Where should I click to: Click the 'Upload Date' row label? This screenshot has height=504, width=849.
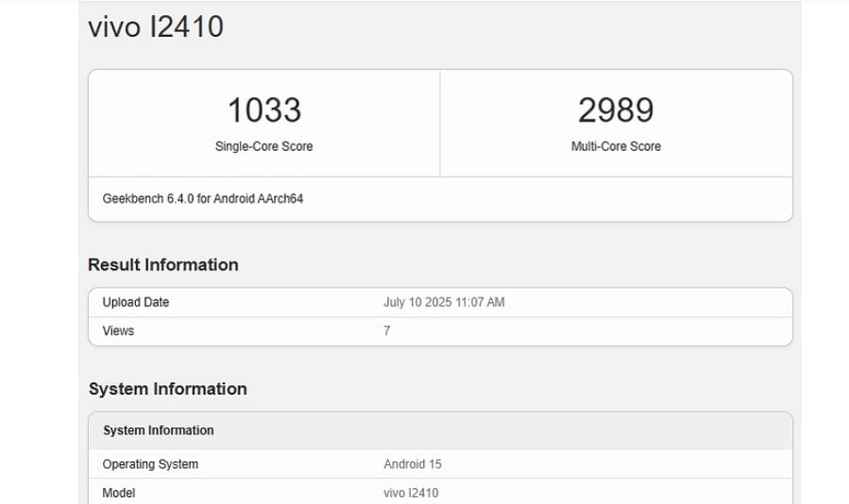[x=136, y=302]
